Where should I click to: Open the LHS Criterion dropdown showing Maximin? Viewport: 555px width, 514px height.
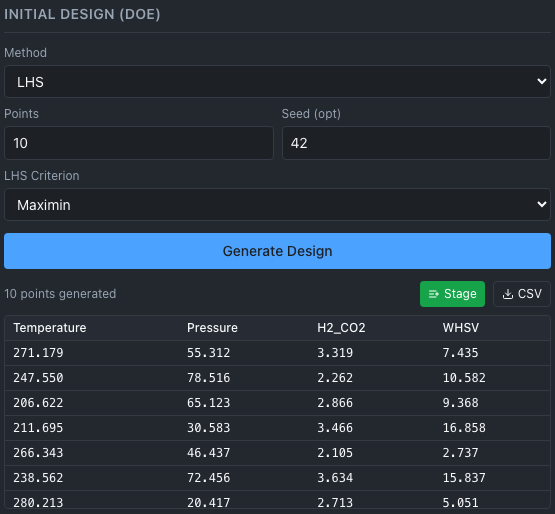coord(277,205)
